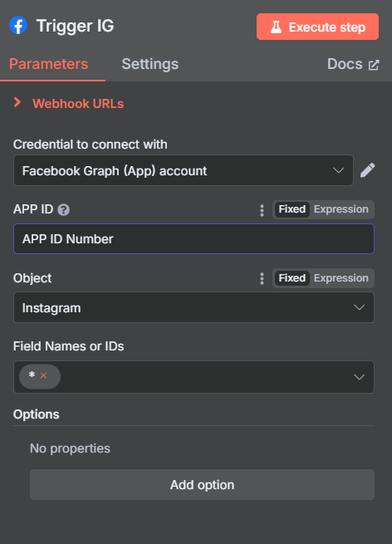The height and width of the screenshot is (544, 392).
Task: Set APP ID mode to Fixed
Action: [292, 209]
